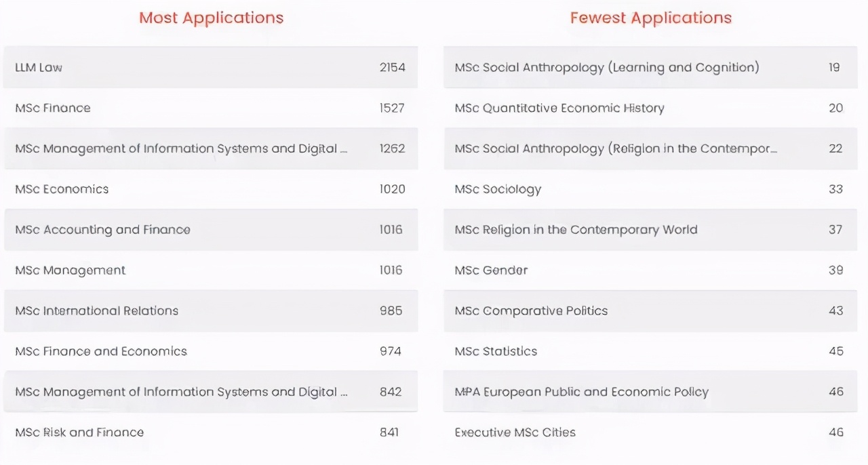Click the 1262 applications value
The height and width of the screenshot is (465, 868).
pyautogui.click(x=392, y=148)
